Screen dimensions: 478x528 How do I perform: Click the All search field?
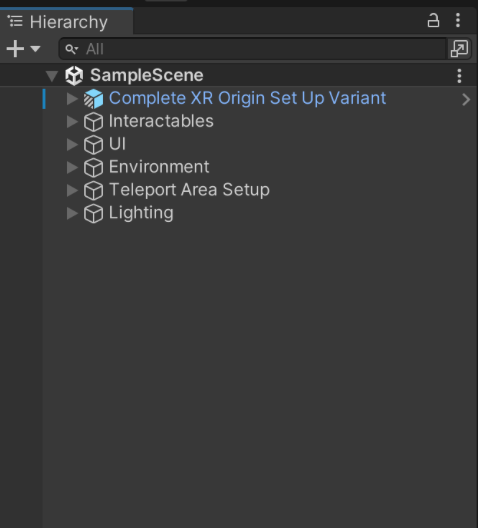[252, 49]
